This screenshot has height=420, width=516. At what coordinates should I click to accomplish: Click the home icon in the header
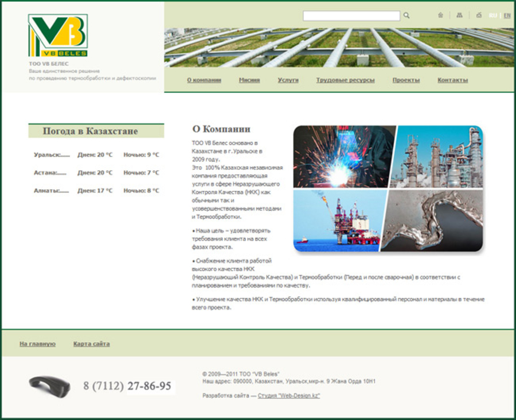(x=440, y=15)
